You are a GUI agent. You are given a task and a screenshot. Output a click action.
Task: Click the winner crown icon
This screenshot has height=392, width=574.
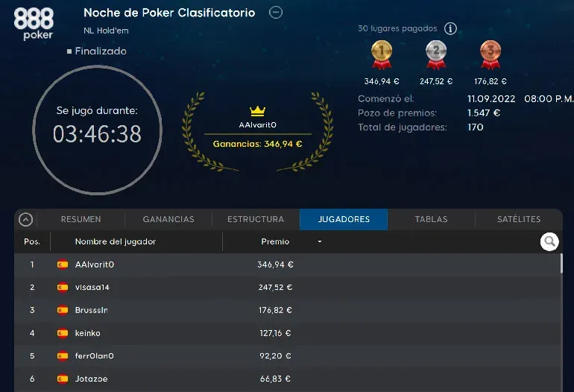[257, 110]
